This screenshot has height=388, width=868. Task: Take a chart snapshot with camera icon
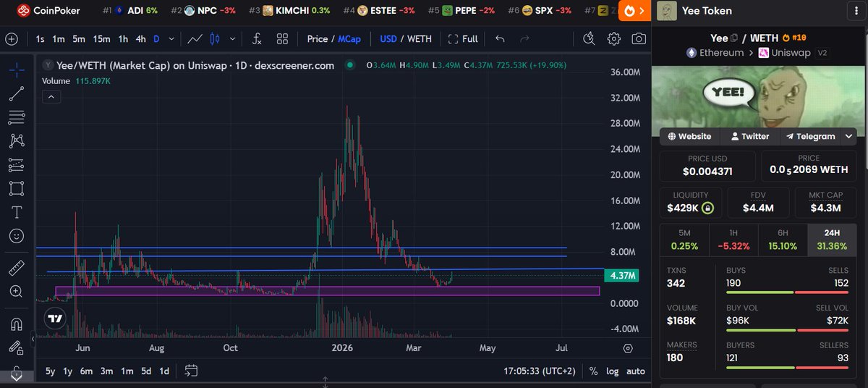coord(638,39)
